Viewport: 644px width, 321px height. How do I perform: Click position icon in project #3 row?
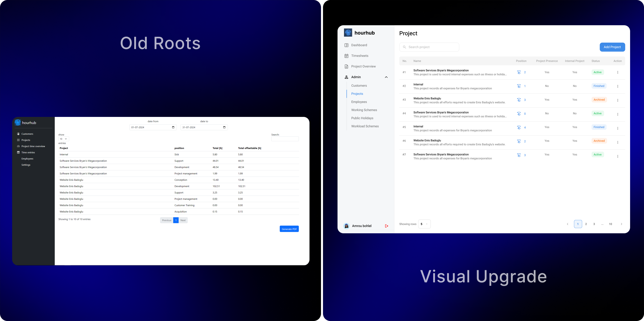tap(519, 100)
